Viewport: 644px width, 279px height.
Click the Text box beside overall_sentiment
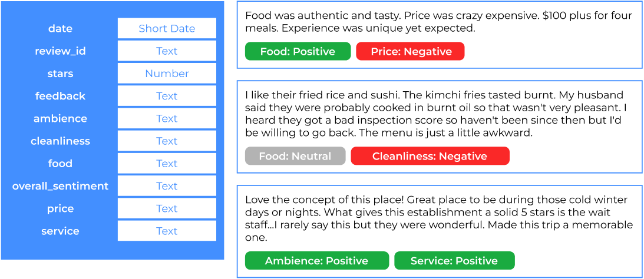(167, 186)
